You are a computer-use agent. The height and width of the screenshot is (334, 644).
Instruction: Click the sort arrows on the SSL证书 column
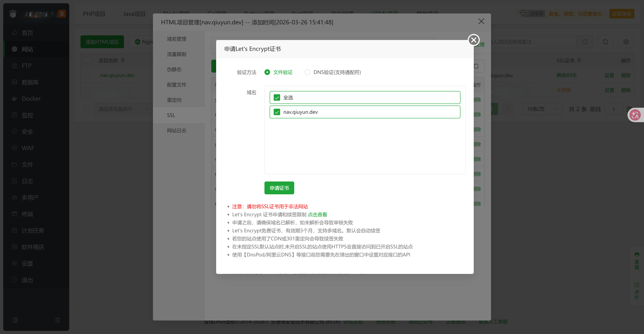pos(580,60)
